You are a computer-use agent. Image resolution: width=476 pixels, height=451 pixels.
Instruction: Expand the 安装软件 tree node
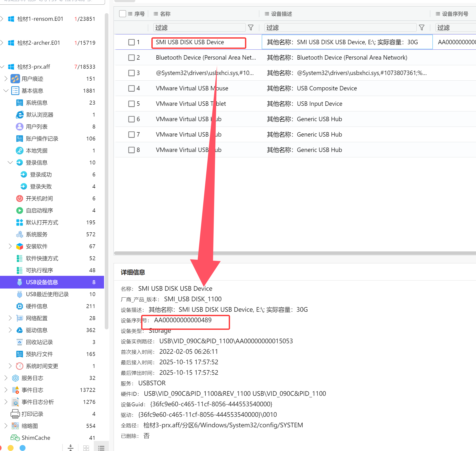click(x=10, y=246)
